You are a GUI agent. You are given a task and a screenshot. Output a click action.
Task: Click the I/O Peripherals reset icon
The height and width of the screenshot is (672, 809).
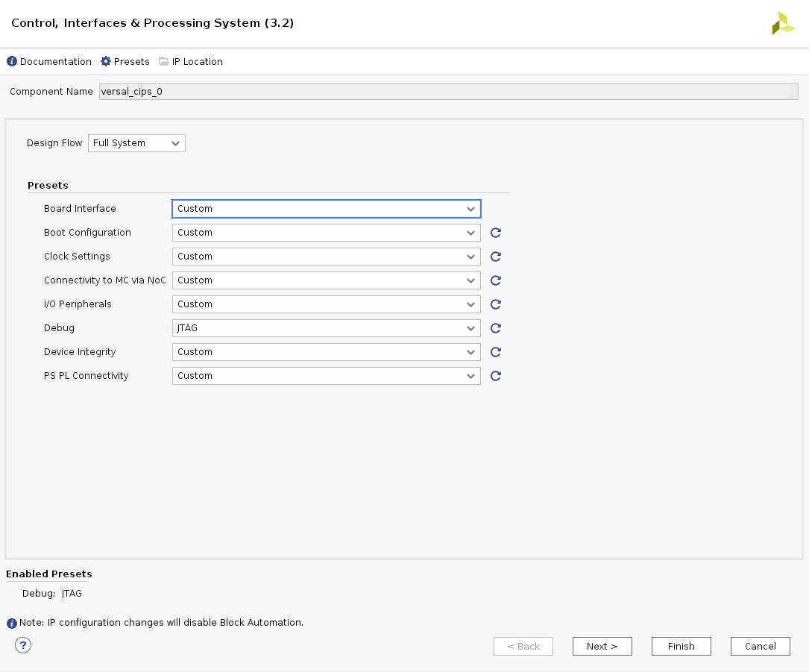click(x=495, y=304)
